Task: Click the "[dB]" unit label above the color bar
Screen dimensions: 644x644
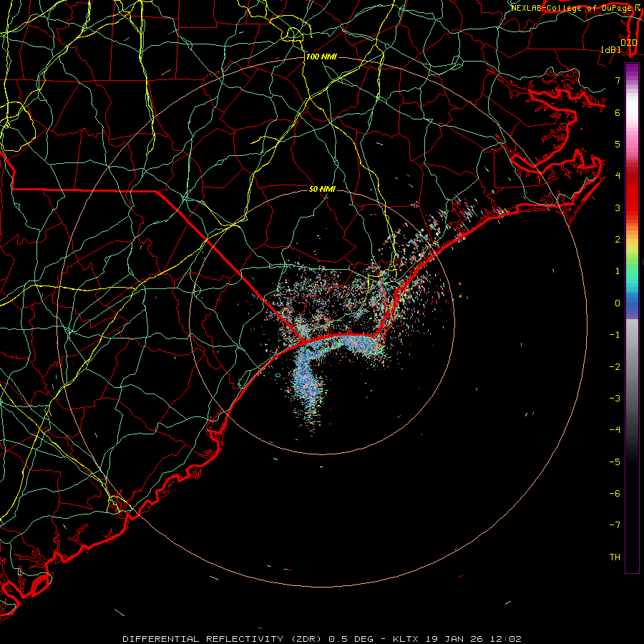Action: click(611, 49)
